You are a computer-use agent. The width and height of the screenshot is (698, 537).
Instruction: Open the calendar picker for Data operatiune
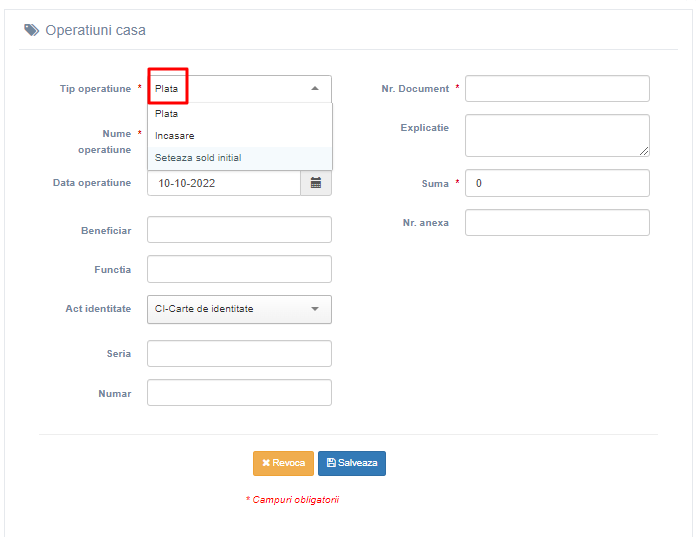316,183
